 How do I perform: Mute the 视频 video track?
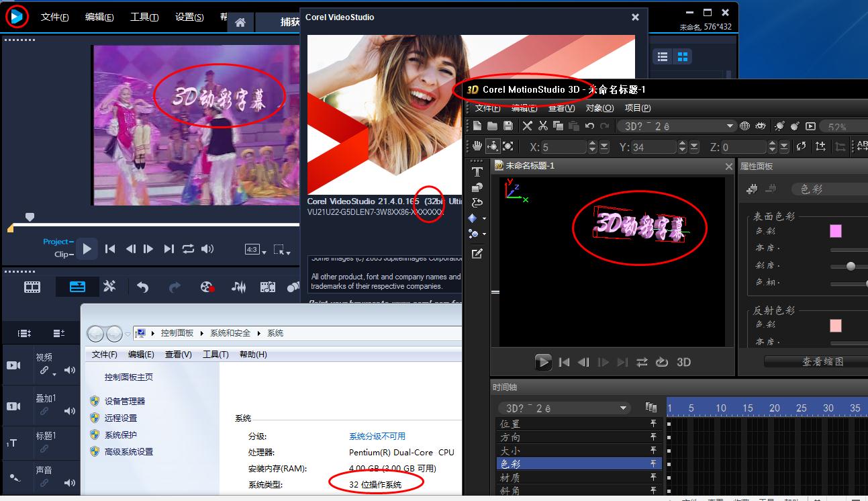(70, 370)
